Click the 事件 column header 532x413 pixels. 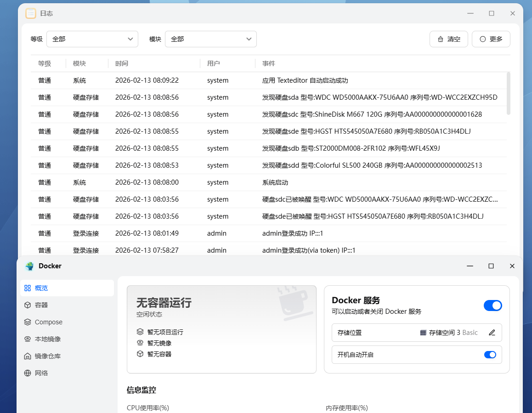(x=269, y=63)
